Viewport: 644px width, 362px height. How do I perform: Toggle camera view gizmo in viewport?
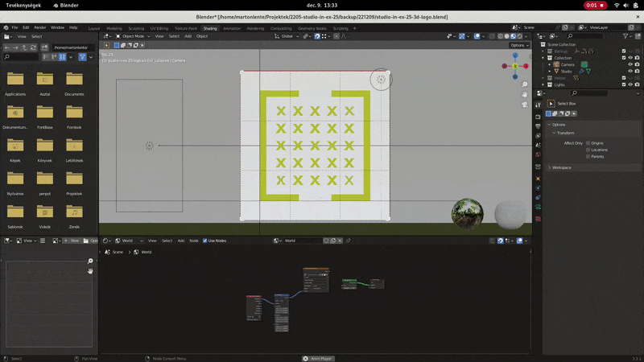click(x=525, y=105)
